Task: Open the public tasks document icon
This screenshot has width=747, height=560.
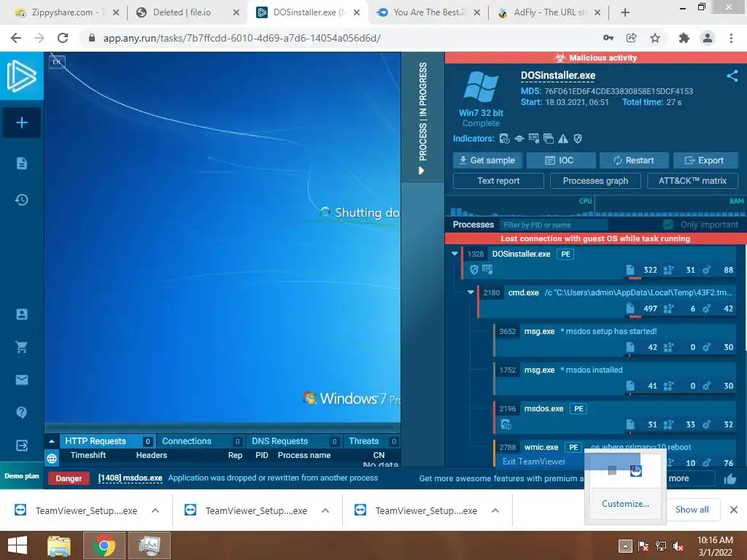Action: [x=21, y=163]
